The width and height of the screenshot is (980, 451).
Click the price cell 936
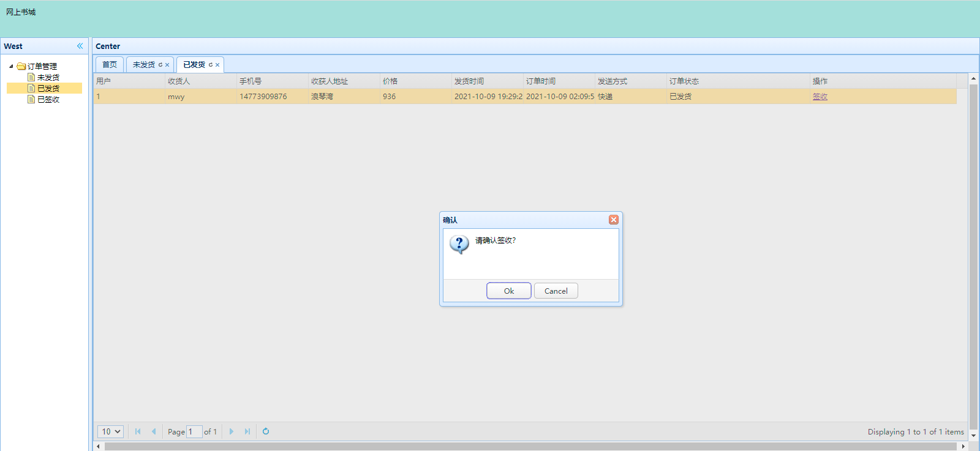[x=416, y=97]
